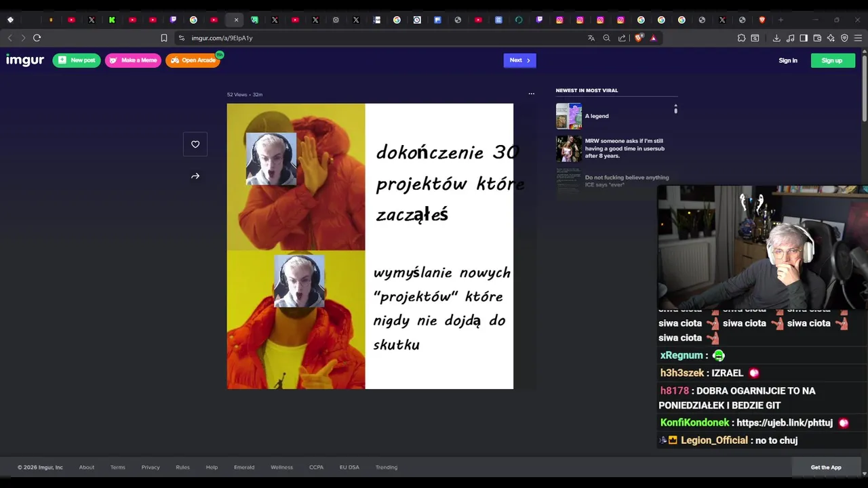Click the imgur.com address bar URL
868x488 pixels.
pyautogui.click(x=222, y=38)
